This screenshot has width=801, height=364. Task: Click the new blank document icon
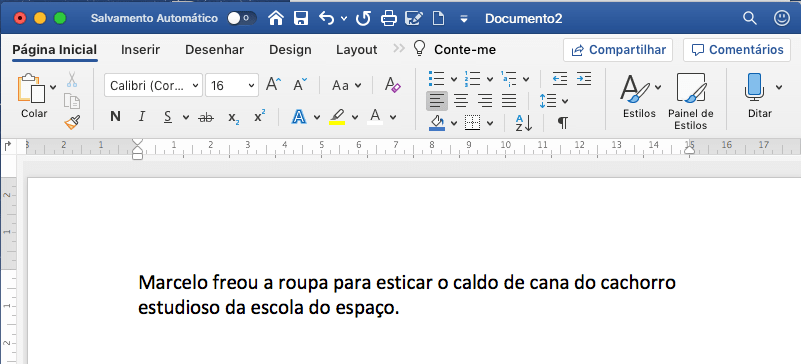pos(438,19)
